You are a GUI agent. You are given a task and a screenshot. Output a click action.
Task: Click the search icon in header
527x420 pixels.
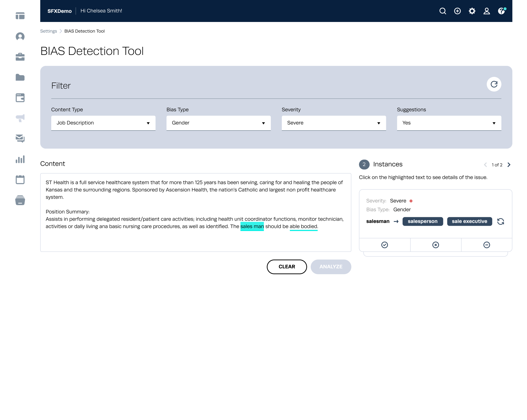442,11
